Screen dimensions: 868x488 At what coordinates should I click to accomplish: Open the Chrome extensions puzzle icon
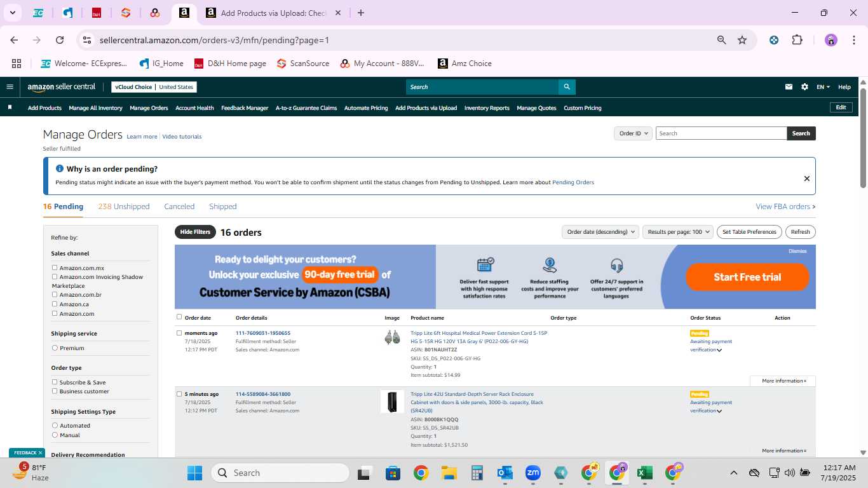797,40
